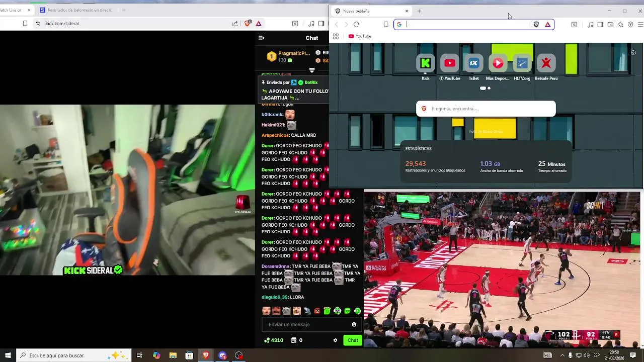Customize new tab page settings gear
This screenshot has height=362, width=644.
tap(633, 52)
